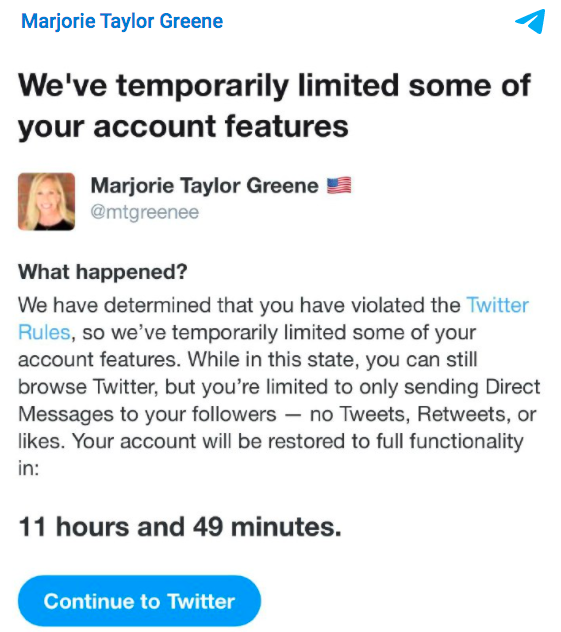Click the Telegram paper-plane share icon
The image size is (561, 632).
(x=530, y=21)
